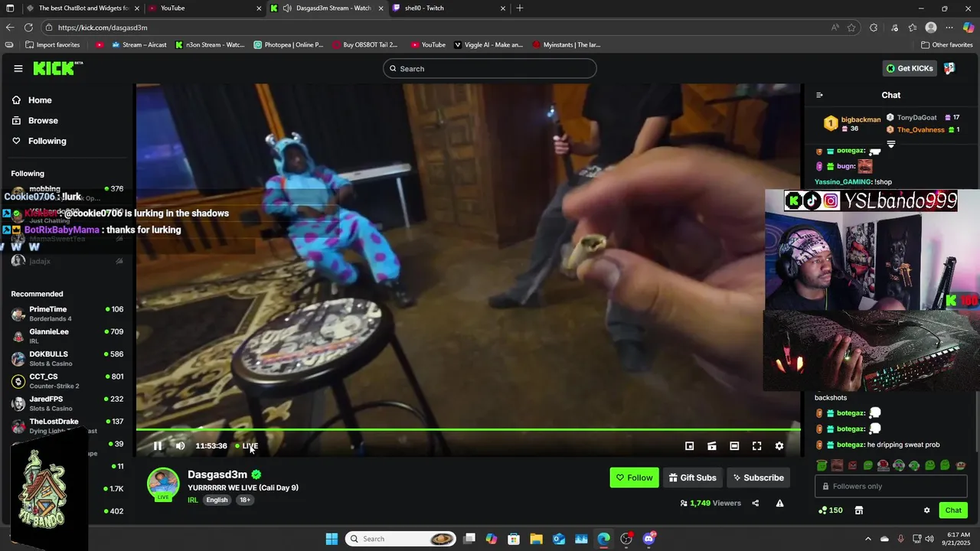The image size is (980, 551).
Task: Enter fullscreen video mode
Action: coord(756,446)
